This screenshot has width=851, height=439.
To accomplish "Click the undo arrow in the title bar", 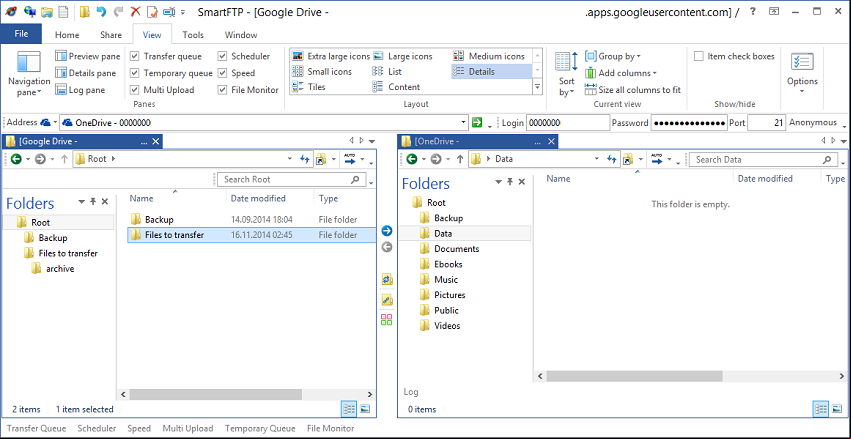I will (x=101, y=11).
